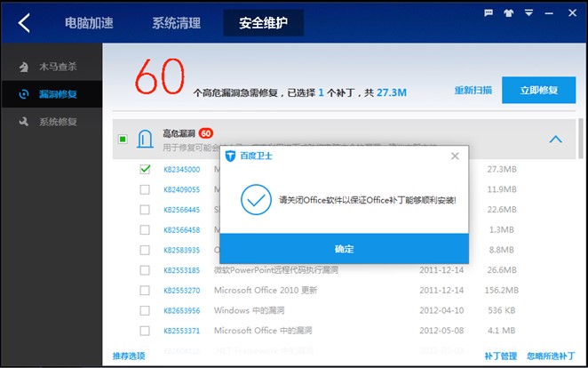This screenshot has width=588, height=368.
Task: Select the 微软PowerPoint远程代码执行漏洞 description
Action: [x=276, y=270]
